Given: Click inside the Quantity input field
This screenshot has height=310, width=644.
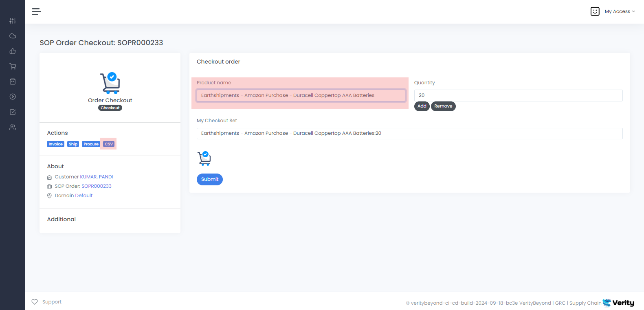Looking at the screenshot, I should click(517, 95).
